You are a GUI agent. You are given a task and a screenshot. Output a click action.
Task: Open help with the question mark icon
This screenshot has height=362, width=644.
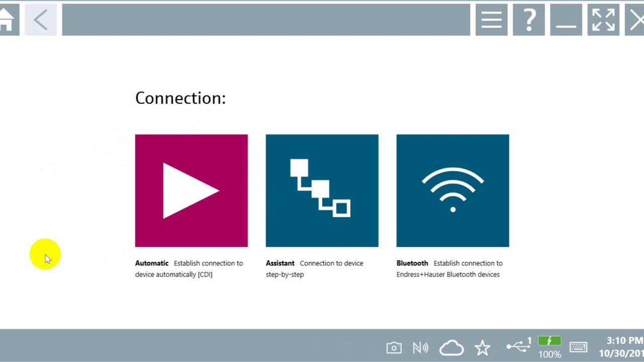click(x=529, y=20)
